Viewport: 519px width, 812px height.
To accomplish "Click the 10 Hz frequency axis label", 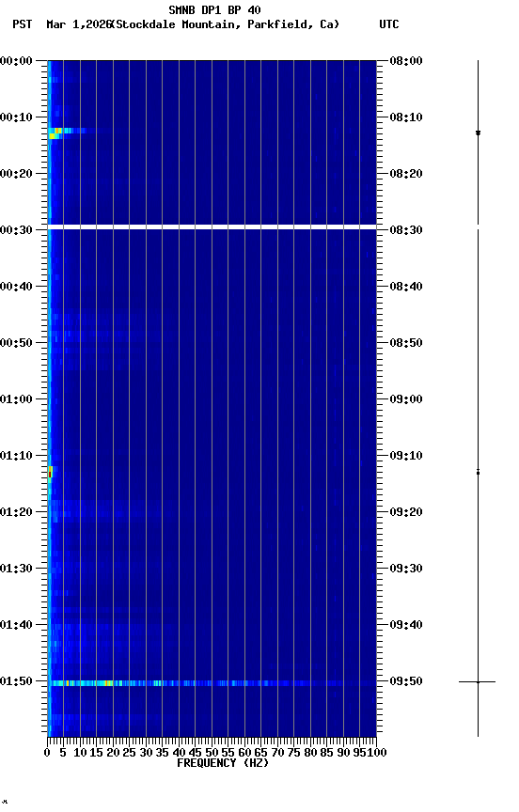I will pyautogui.click(x=80, y=753).
